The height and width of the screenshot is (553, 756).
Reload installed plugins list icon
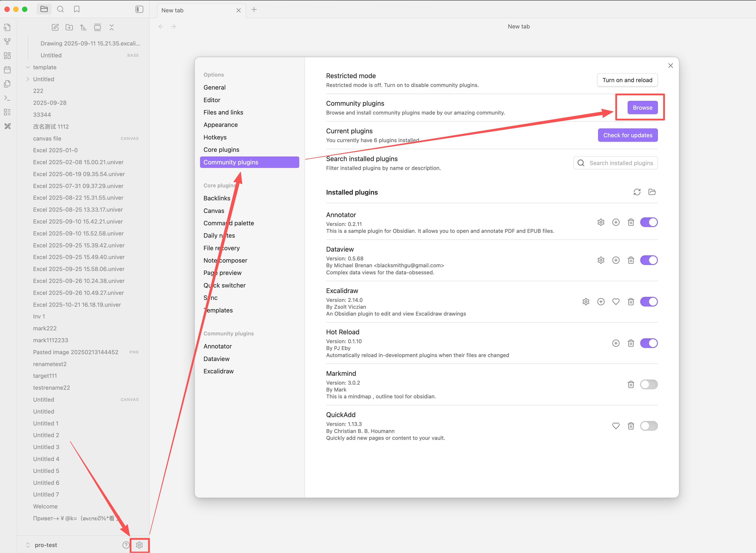click(x=637, y=192)
